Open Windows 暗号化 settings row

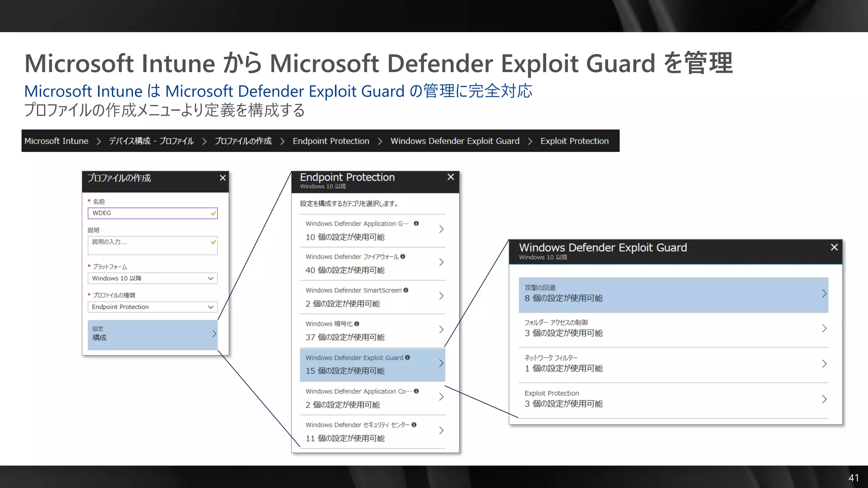373,330
